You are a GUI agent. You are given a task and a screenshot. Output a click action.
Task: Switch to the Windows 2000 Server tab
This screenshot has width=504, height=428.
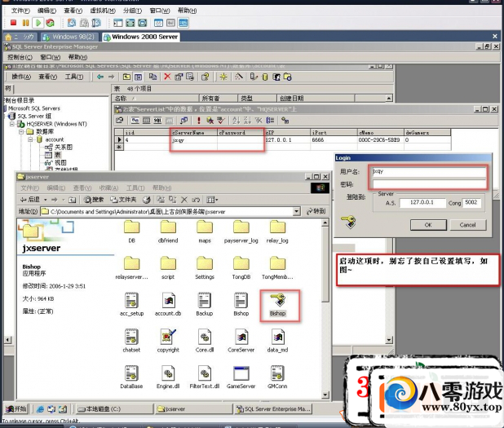(x=141, y=37)
